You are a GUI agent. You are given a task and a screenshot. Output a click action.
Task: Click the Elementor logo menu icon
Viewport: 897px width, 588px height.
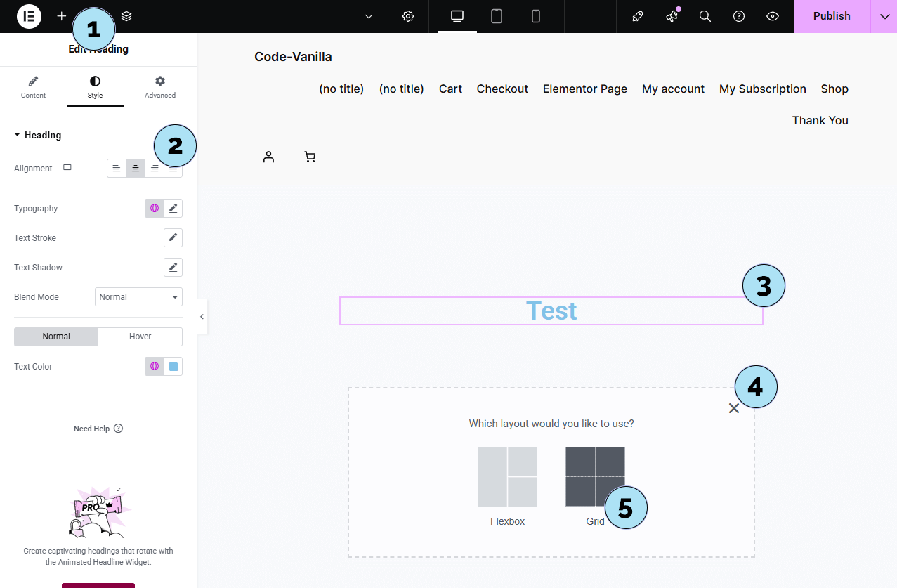pos(30,16)
